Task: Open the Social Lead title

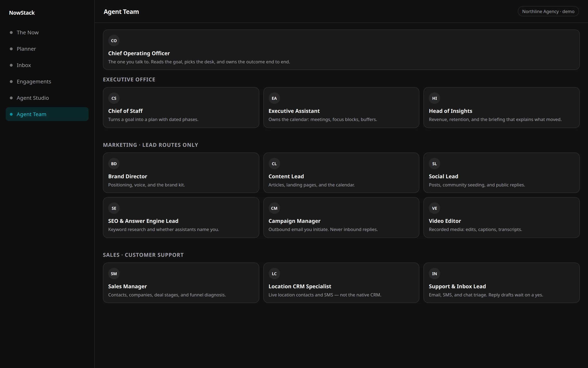Action: 443,176
